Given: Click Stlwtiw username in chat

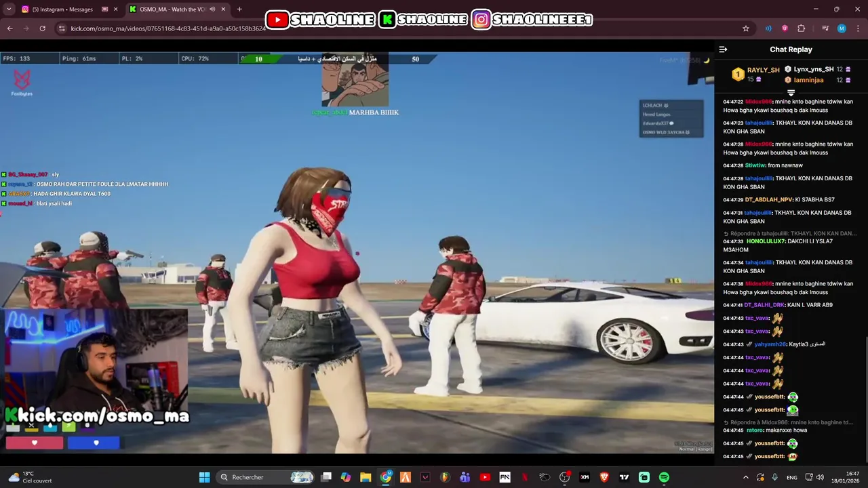Looking at the screenshot, I should click(755, 165).
